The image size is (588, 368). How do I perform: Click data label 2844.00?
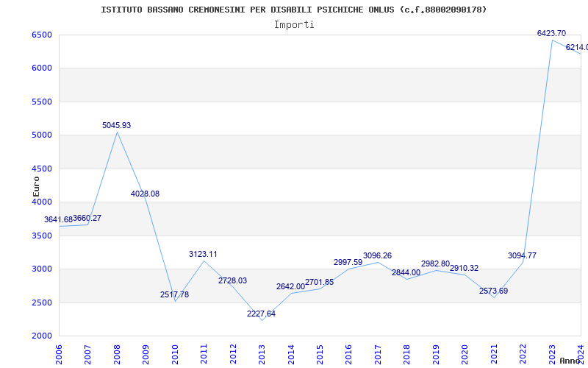[406, 272]
